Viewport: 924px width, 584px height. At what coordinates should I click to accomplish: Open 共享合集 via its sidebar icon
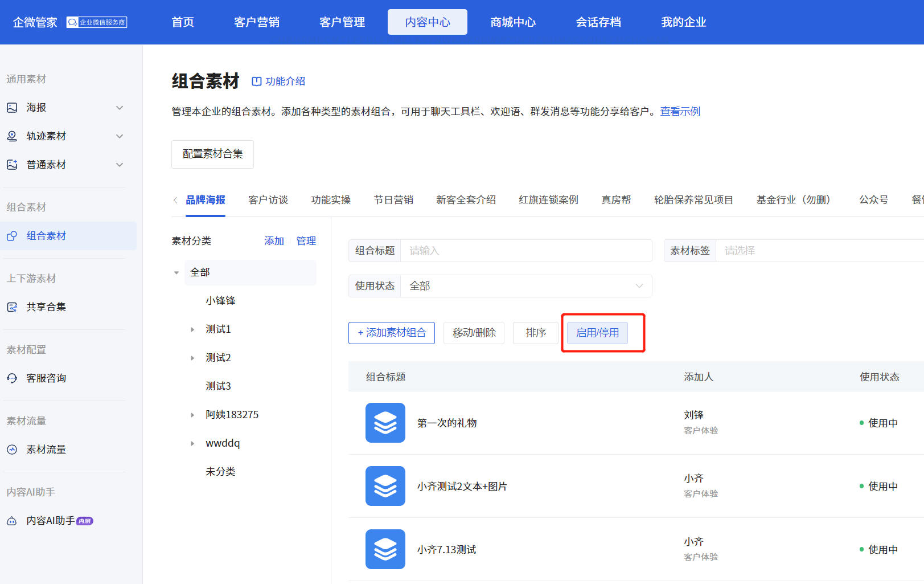(12, 307)
